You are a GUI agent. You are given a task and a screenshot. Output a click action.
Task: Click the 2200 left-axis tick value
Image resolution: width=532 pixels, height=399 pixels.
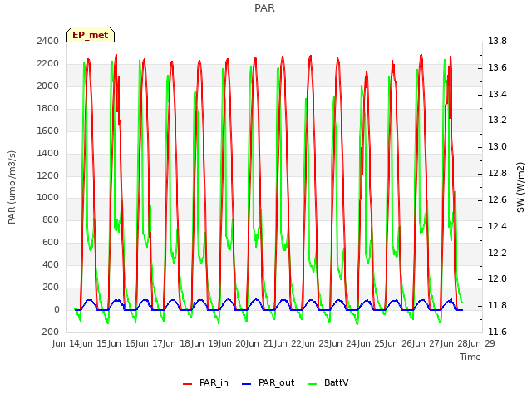(x=48, y=63)
